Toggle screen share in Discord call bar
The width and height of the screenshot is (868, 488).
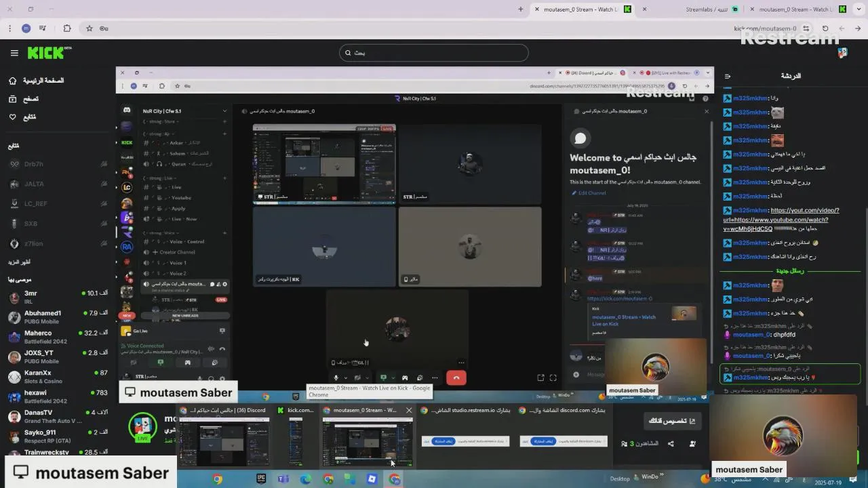coord(383,378)
